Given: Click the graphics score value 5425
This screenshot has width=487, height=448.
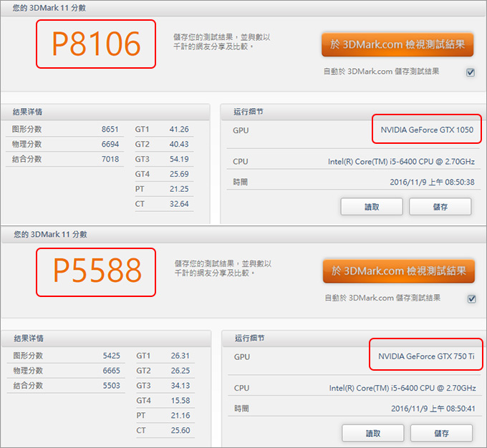Looking at the screenshot, I should [111, 356].
